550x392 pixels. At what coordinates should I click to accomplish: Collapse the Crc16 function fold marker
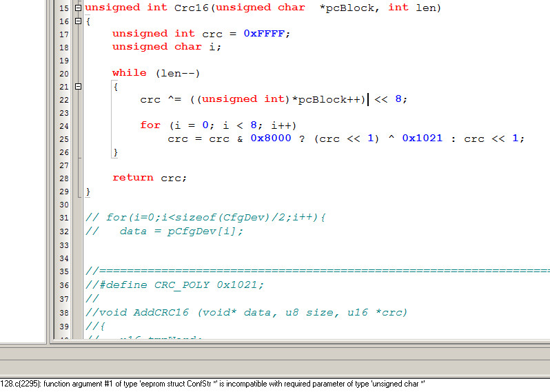78,8
